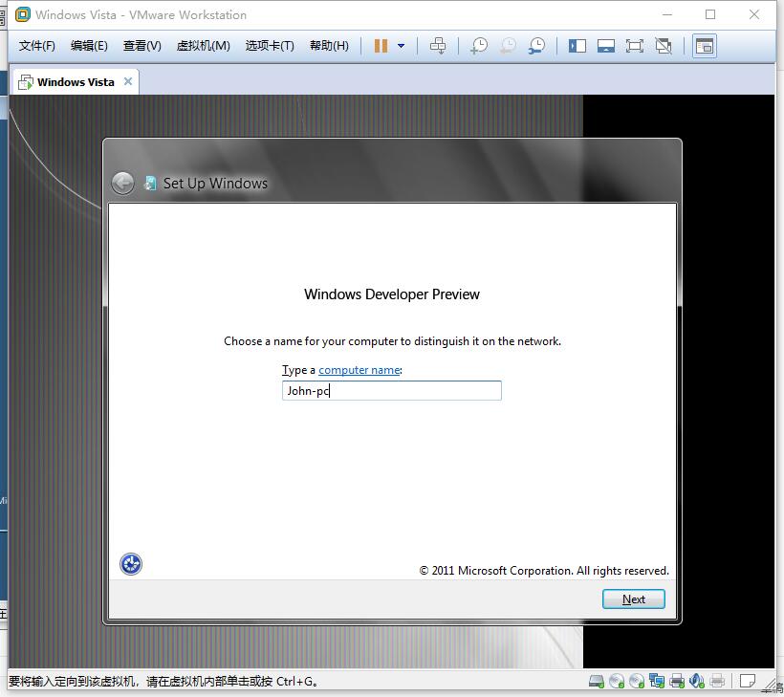This screenshot has width=784, height=697.
Task: Minimize the VMware Workstation window
Action: point(667,14)
